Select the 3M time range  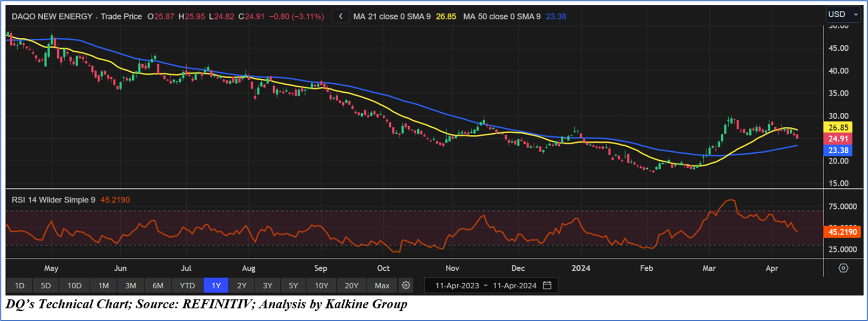tap(131, 285)
